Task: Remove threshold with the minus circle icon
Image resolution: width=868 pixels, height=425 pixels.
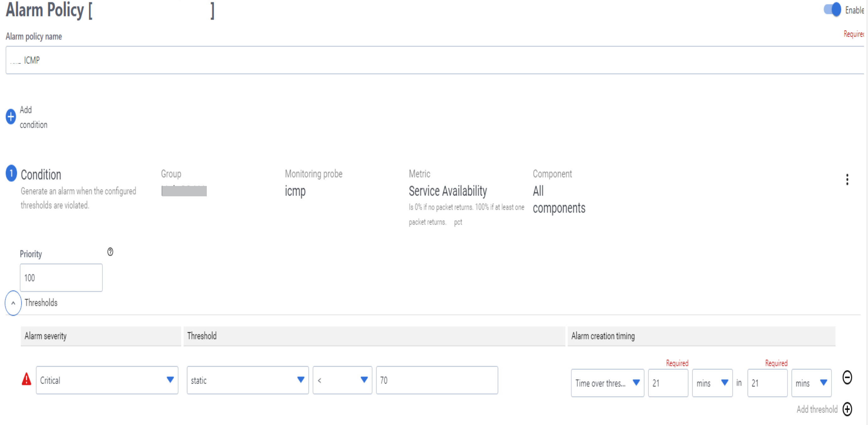Action: click(x=847, y=378)
